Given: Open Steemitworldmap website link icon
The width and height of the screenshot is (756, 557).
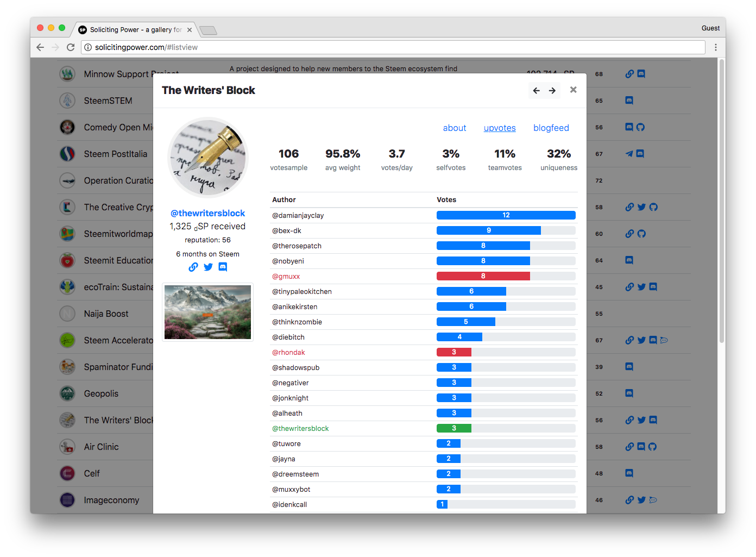Looking at the screenshot, I should point(629,234).
